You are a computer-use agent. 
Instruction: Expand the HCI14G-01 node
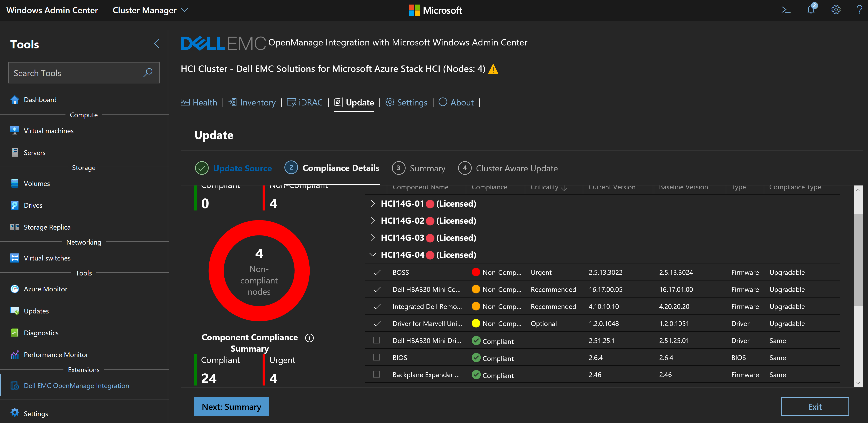tap(372, 204)
